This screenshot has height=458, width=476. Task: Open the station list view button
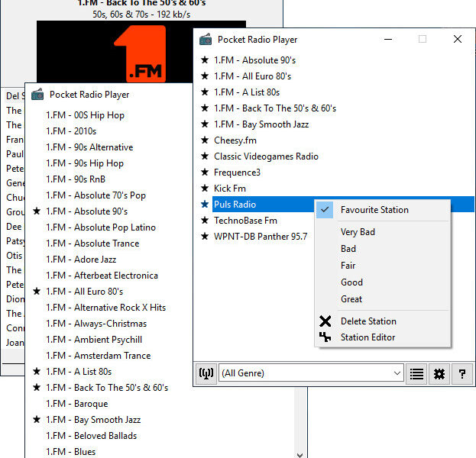416,373
